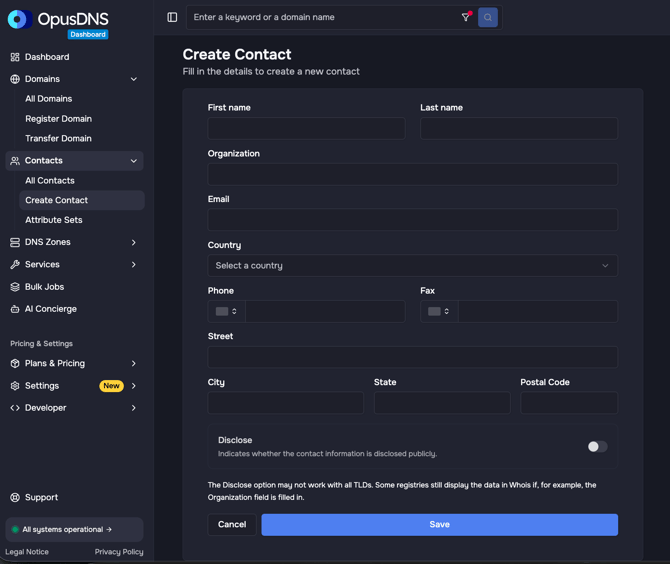
Task: Click the Support lifebuoy icon
Action: (15, 497)
